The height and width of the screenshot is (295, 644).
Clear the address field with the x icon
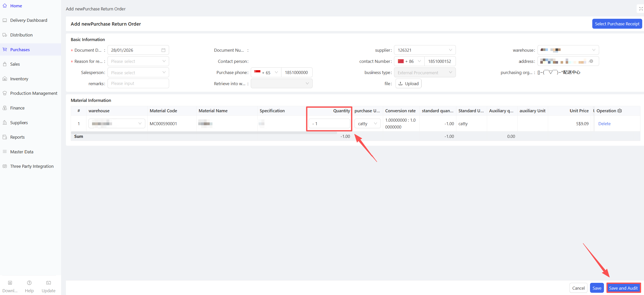coord(591,61)
